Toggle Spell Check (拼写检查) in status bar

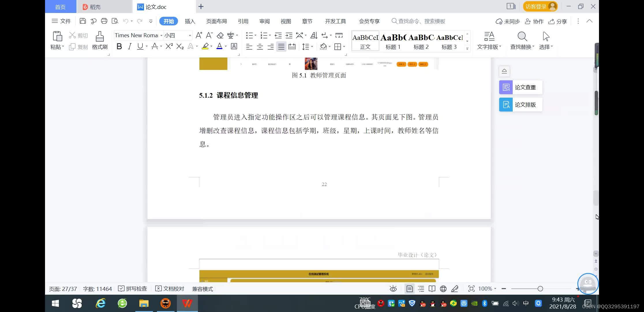[132, 289]
